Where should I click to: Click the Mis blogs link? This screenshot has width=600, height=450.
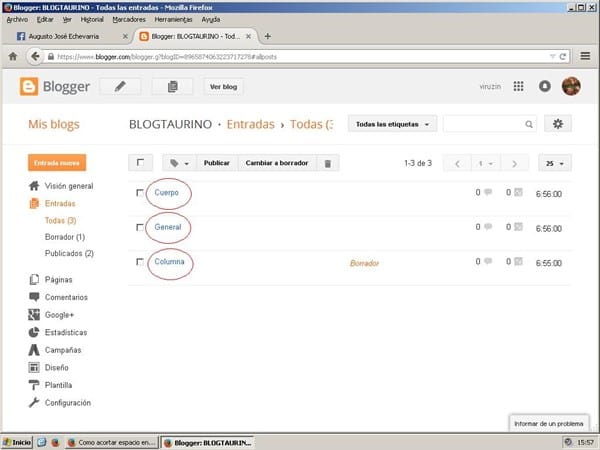pyautogui.click(x=54, y=124)
